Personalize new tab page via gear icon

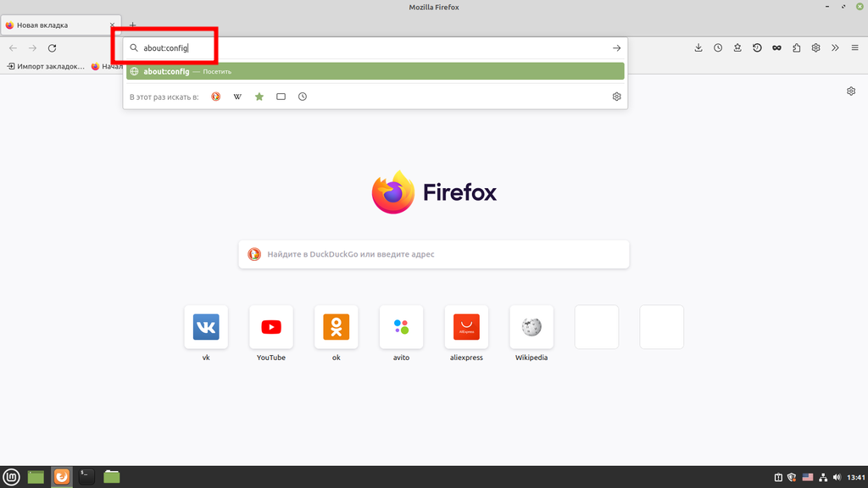(851, 91)
